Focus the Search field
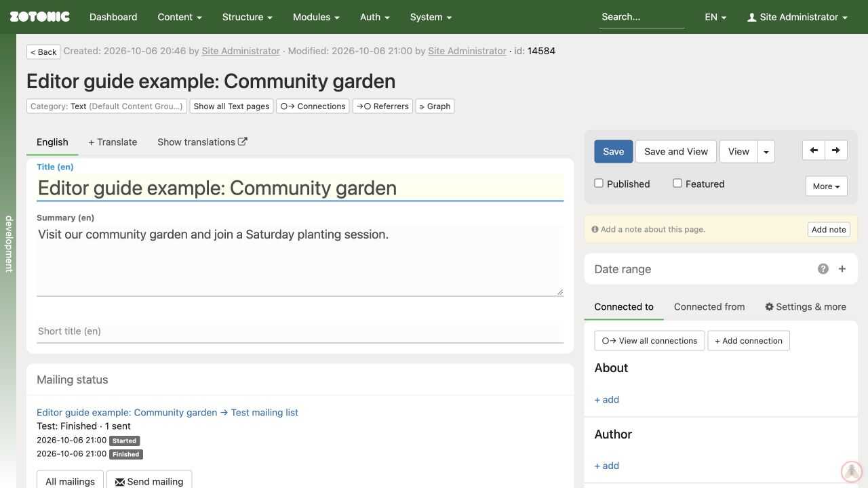 click(x=642, y=17)
